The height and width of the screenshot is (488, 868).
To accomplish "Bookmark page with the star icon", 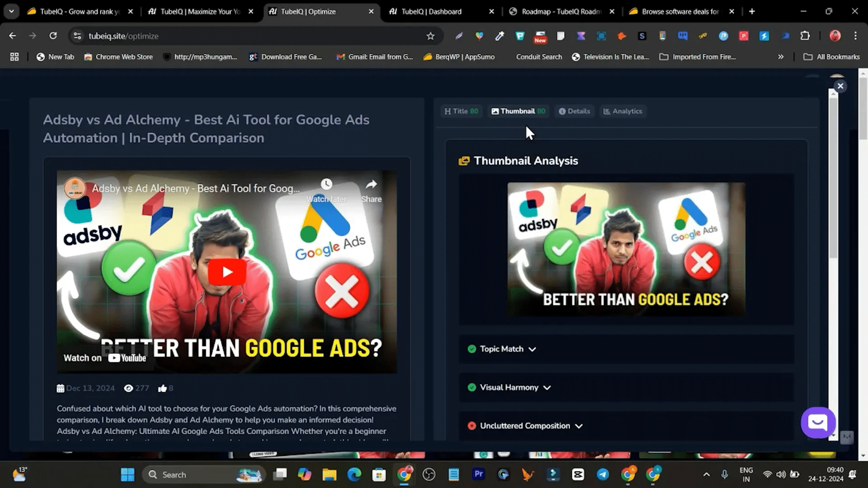I will 430,36.
